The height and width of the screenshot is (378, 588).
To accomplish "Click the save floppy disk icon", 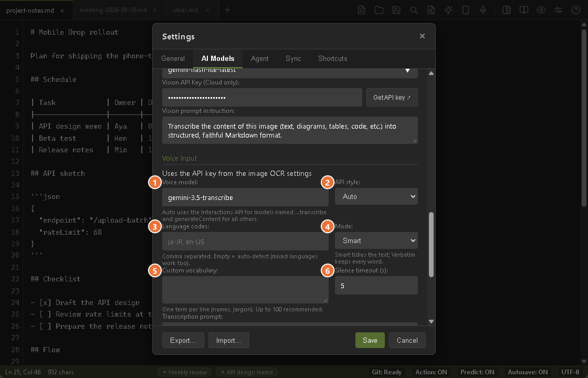I will pos(396,10).
